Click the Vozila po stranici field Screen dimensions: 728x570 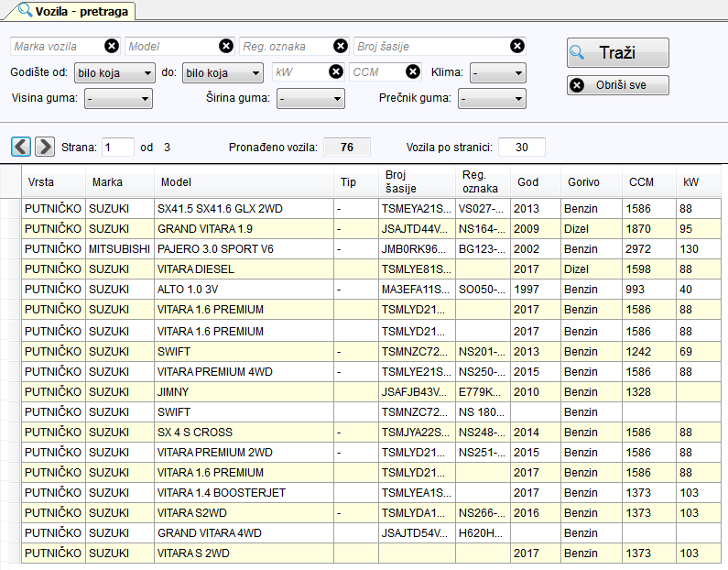tap(522, 148)
